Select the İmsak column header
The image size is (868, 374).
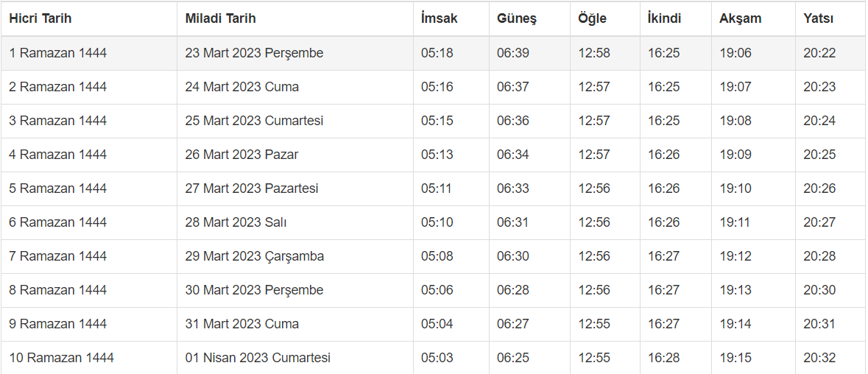pyautogui.click(x=439, y=18)
